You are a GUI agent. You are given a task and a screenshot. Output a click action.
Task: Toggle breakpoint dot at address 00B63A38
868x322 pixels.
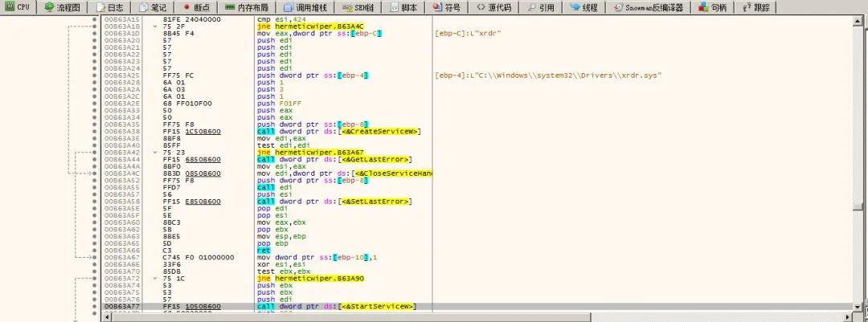pos(96,132)
